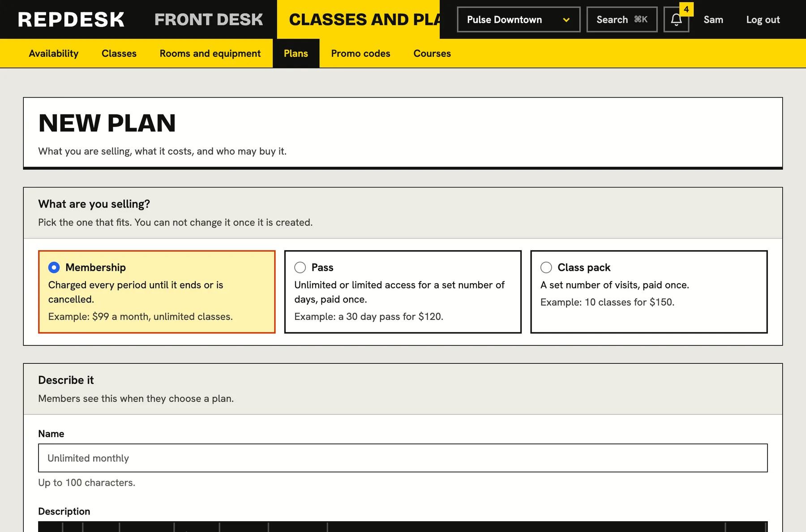806x532 pixels.
Task: Open the Sam user account
Action: (x=713, y=20)
